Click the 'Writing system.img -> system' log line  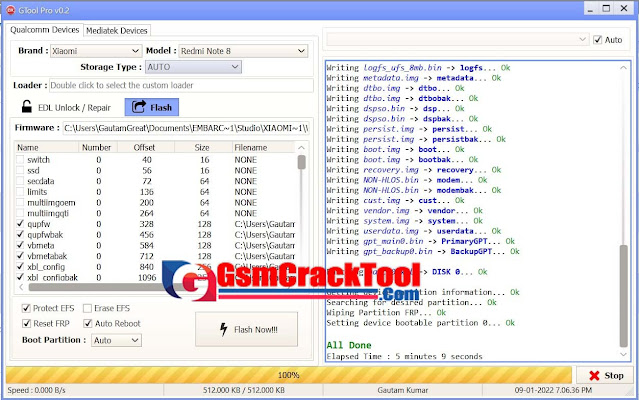click(404, 221)
